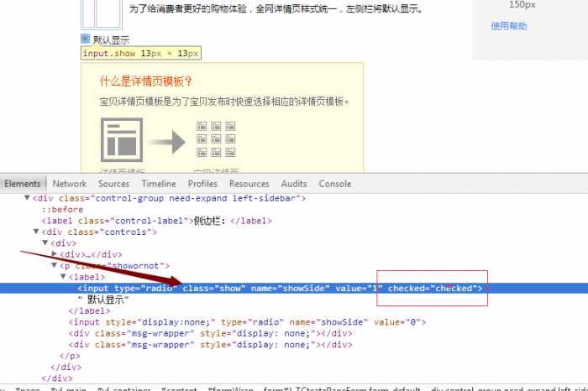Screen dimensions: 588x391
Task: Click the #content breadcrumb item
Action: [x=179, y=388]
